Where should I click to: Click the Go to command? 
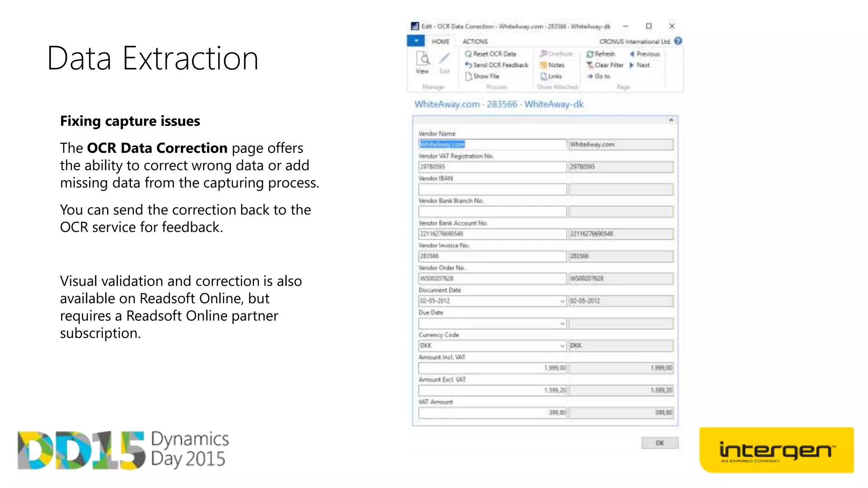pos(598,76)
